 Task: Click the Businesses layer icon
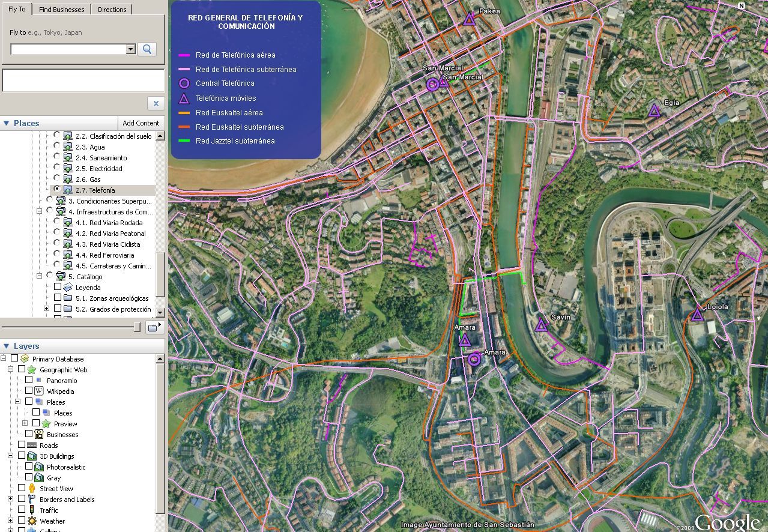pos(39,435)
